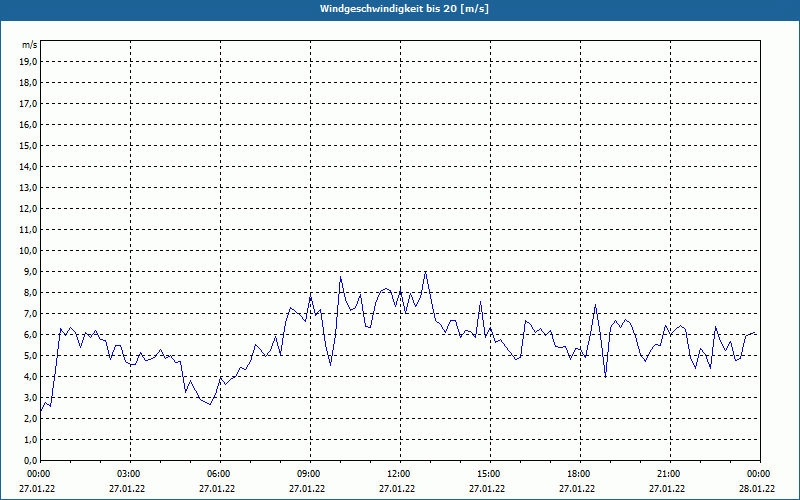
Task: Click the '12:00' time axis label
Action: [x=400, y=474]
